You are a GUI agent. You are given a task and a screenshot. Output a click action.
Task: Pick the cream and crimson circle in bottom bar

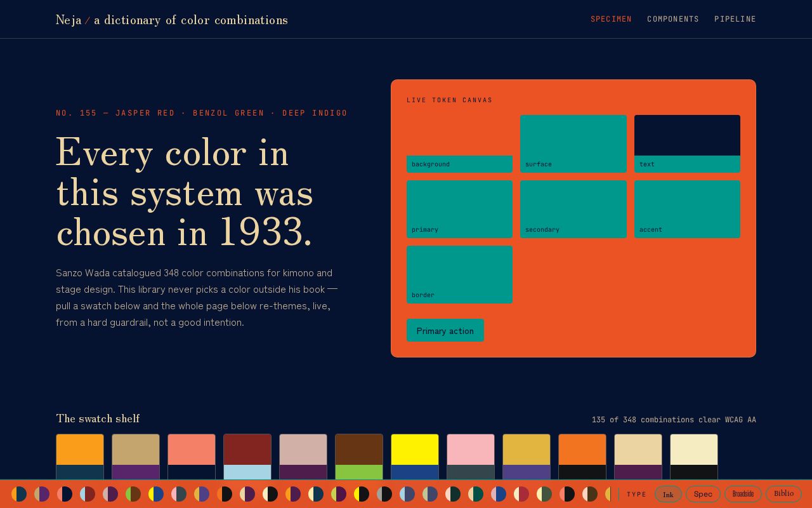pos(521,494)
